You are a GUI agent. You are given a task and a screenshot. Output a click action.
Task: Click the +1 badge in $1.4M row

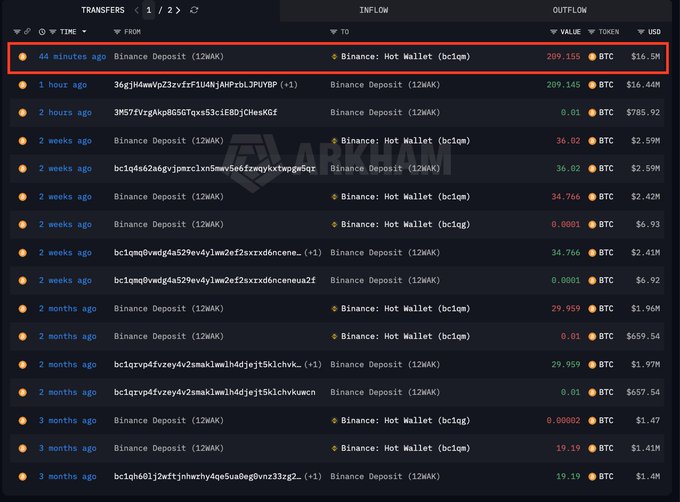coord(313,476)
